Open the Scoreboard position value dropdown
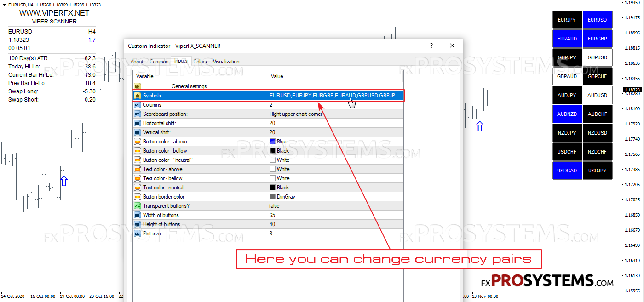 click(x=335, y=114)
